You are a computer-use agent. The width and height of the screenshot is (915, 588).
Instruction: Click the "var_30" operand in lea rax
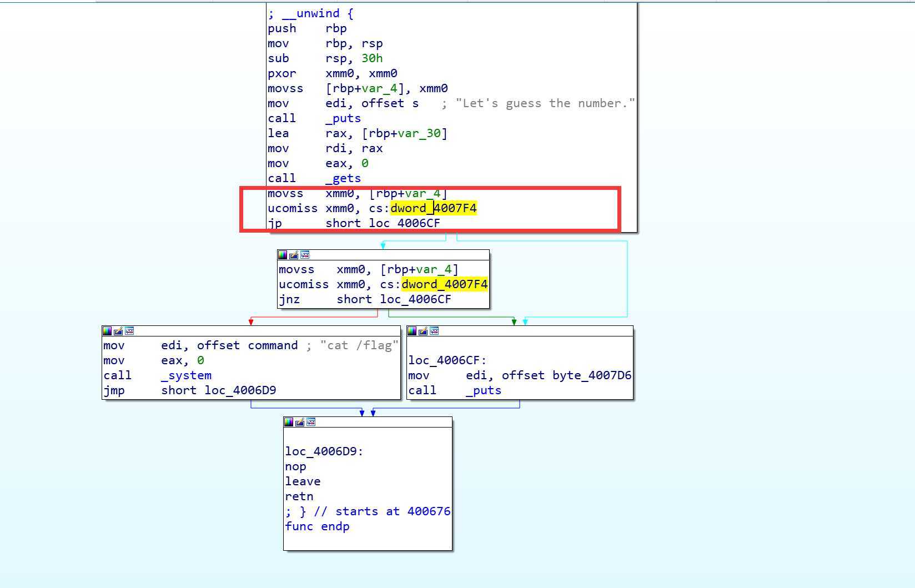coord(419,133)
